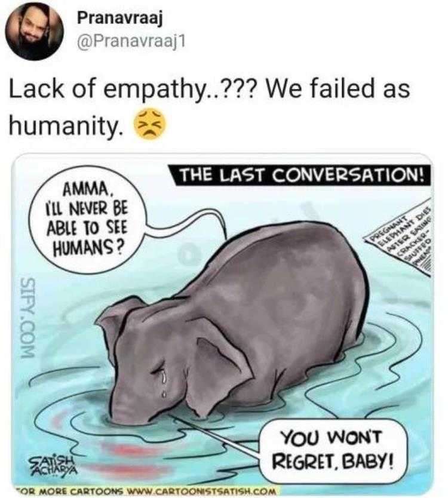Select the tweet text 'Lack of empathy..???'

coord(132,90)
